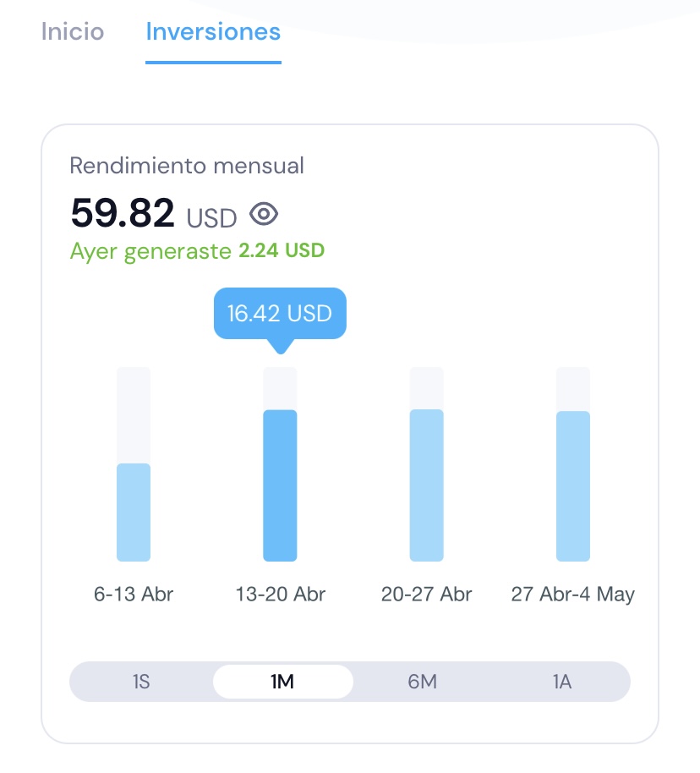700x773 pixels.
Task: Click the Ayer generaste 2.24 USD text
Action: 197,251
